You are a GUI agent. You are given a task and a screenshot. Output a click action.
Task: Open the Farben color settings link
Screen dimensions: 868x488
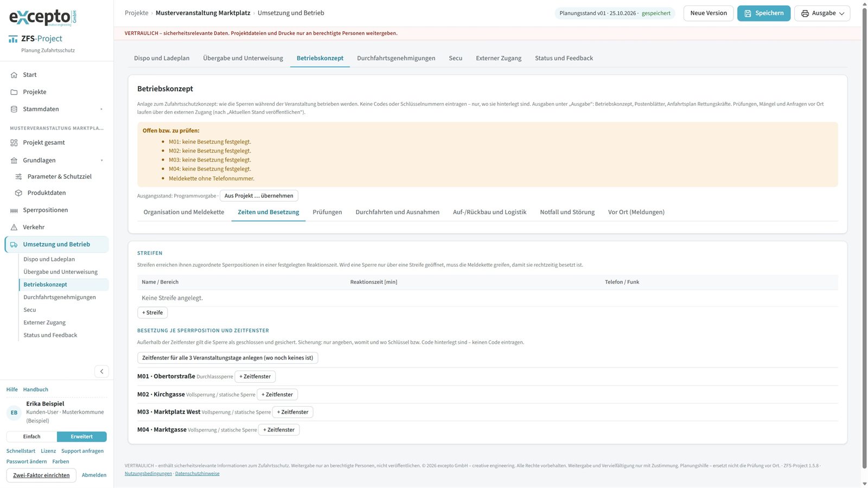click(61, 462)
